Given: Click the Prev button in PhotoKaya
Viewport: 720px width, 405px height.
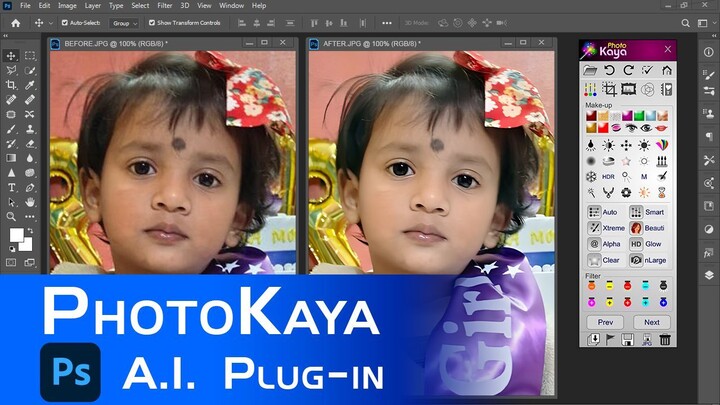Looking at the screenshot, I should coord(605,322).
